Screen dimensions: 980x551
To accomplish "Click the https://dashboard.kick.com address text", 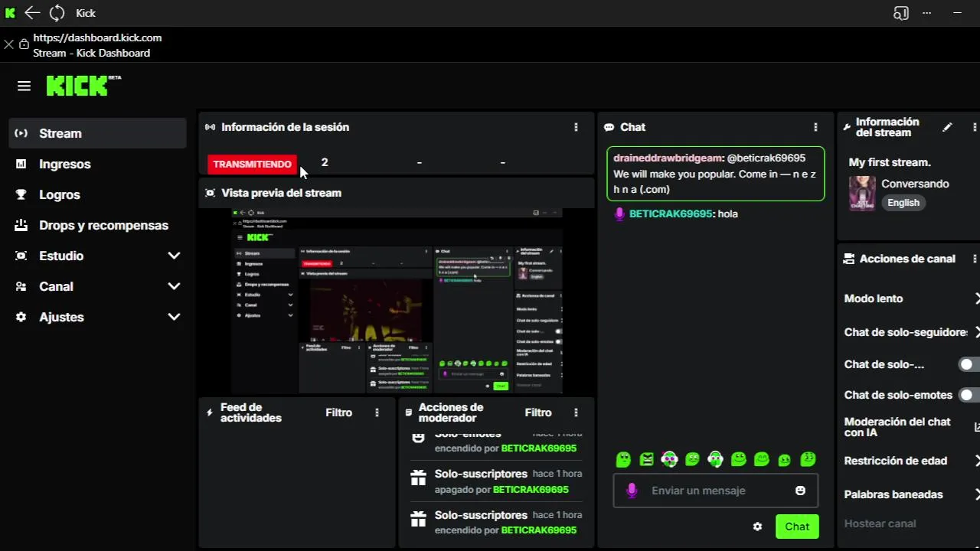I will (x=97, y=37).
